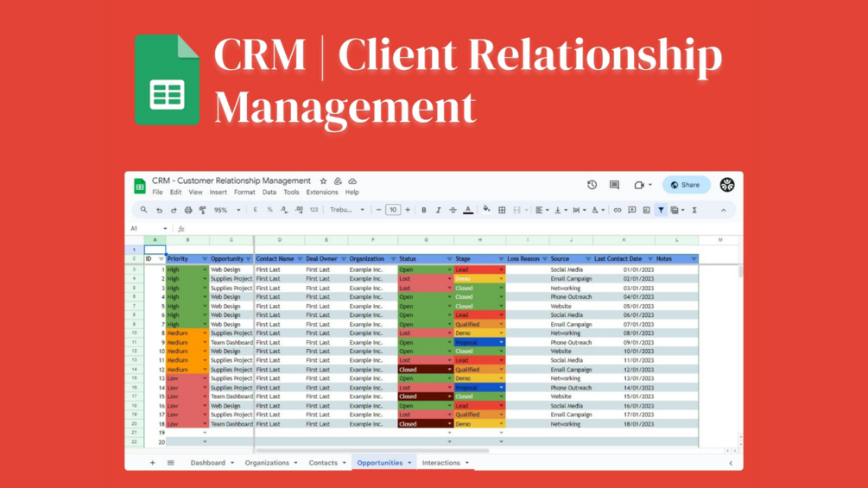Format as percent
The height and width of the screenshot is (488, 868).
point(269,210)
